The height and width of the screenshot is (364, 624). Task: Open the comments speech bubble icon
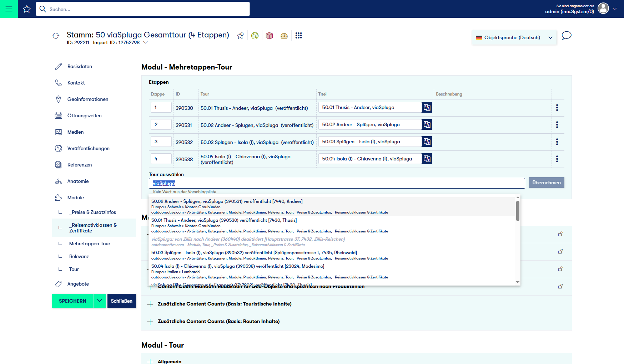567,35
